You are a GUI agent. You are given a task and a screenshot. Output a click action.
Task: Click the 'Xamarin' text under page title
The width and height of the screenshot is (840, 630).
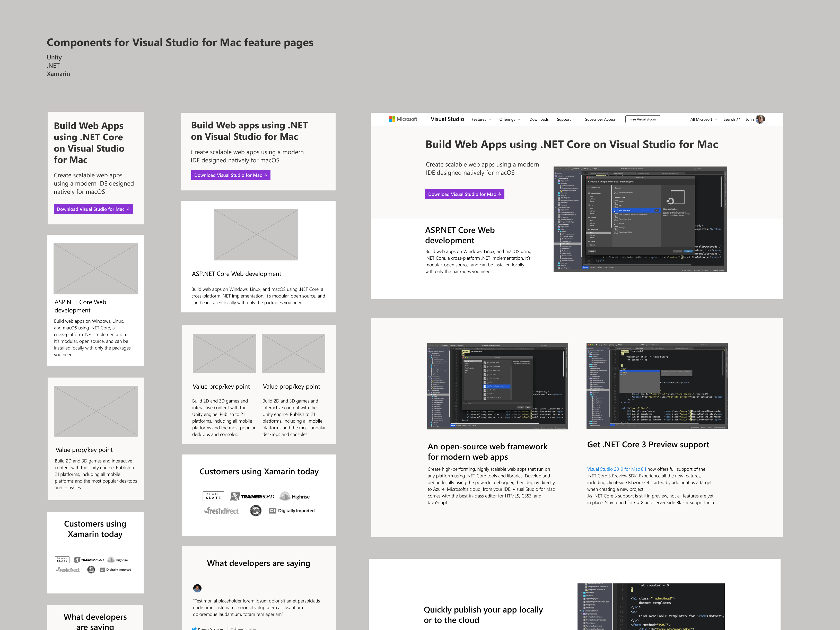(x=58, y=74)
